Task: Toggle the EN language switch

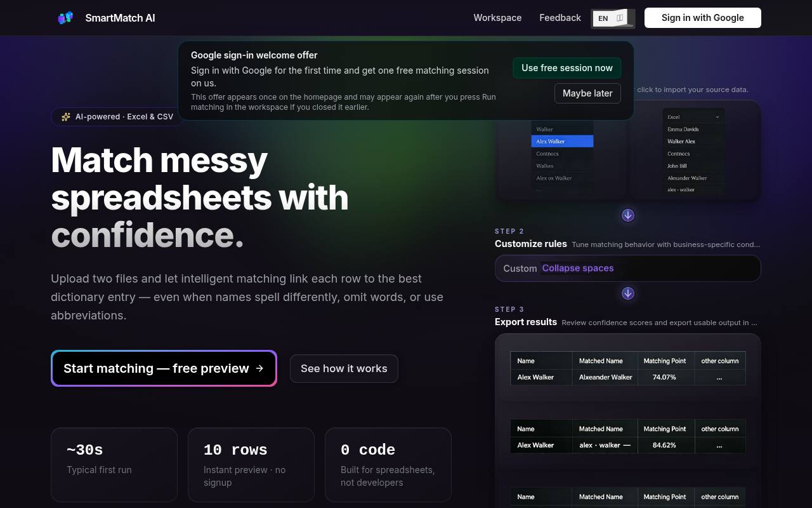Action: point(613,18)
